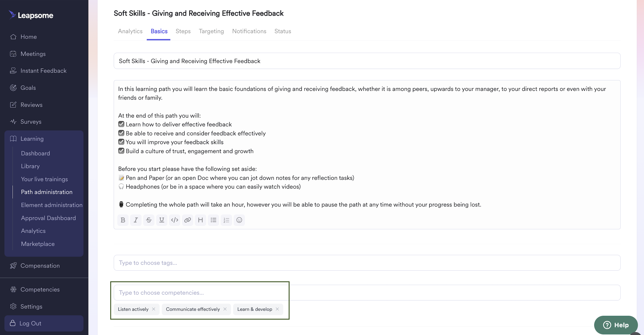This screenshot has width=644, height=335.
Task: Insert code block icon
Action: pos(174,220)
